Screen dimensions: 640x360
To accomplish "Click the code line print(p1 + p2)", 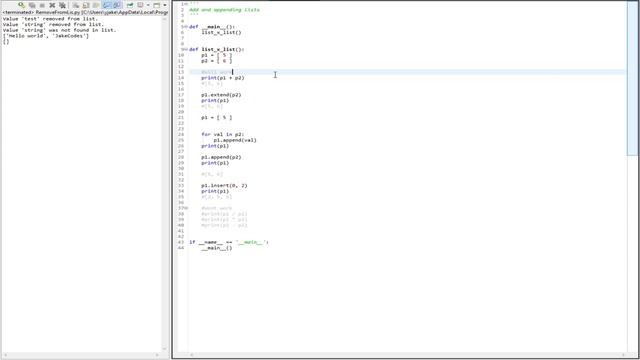I will pos(222,78).
